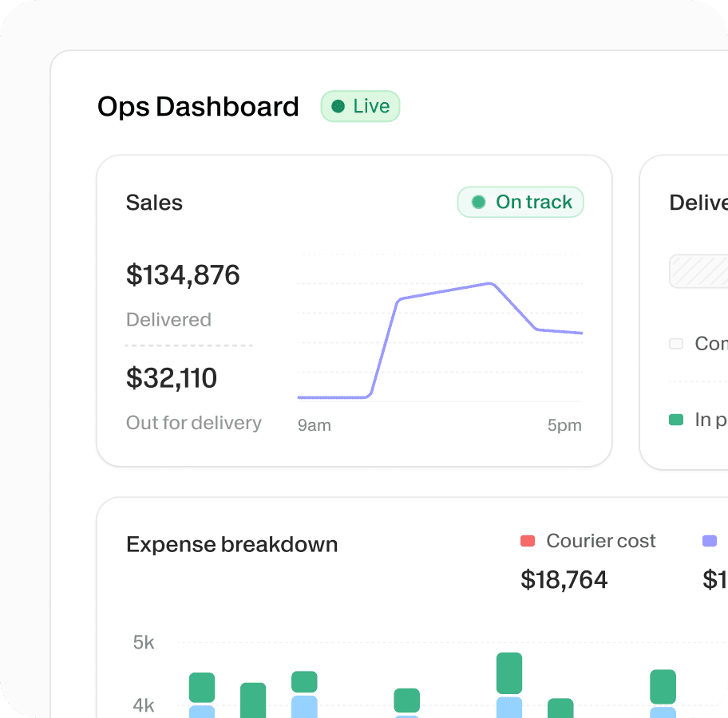This screenshot has height=718, width=728.
Task: Open the Ops Dashboard title
Action: pos(198,106)
